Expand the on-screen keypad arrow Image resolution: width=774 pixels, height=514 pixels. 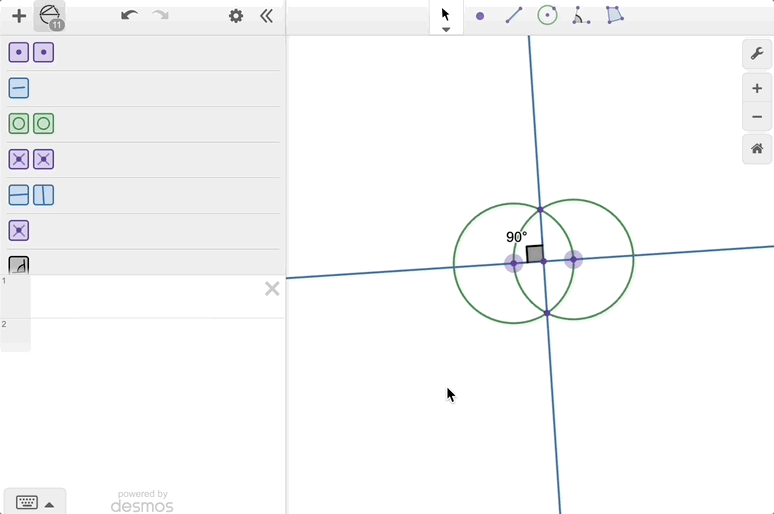[50, 504]
